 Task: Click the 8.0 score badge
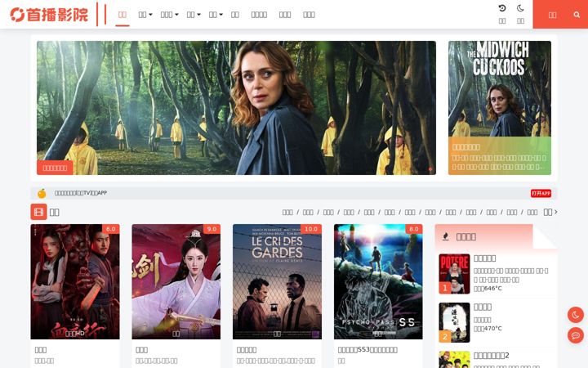pyautogui.click(x=414, y=229)
